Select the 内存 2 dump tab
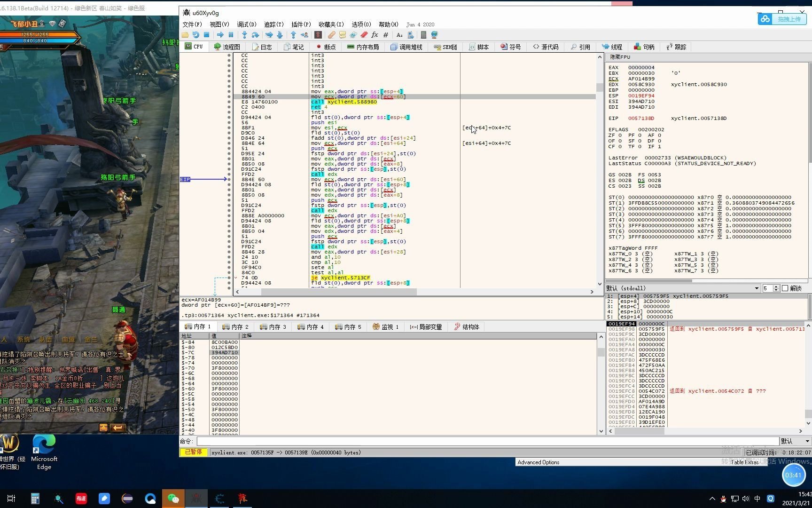Screen dimensions: 812x508 point(235,327)
